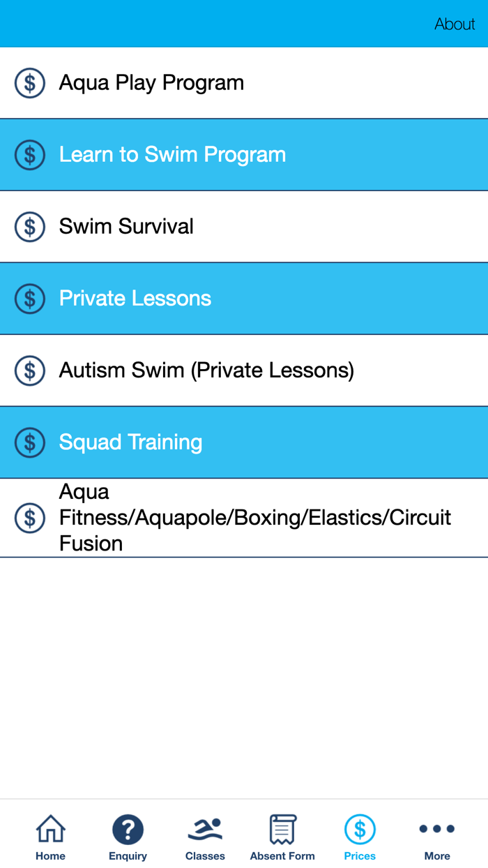Open the About page
488x868 pixels.
(x=455, y=23)
